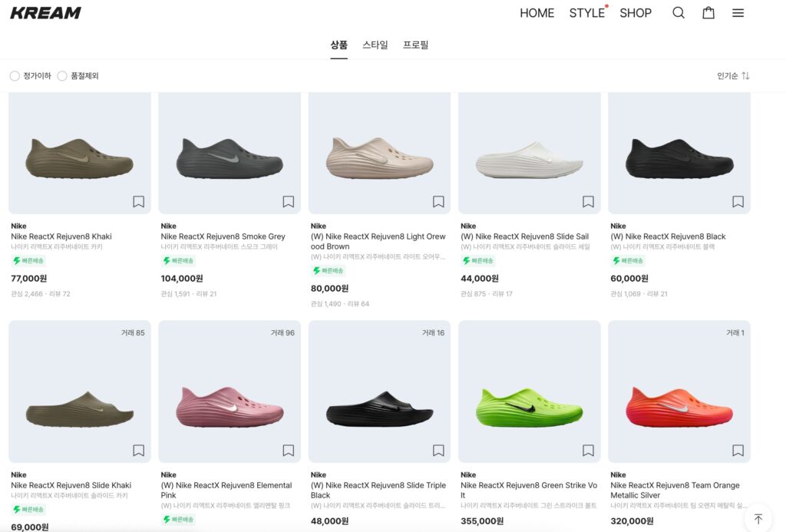Click fast delivery badge under Light Orewood Brown

pos(328,271)
